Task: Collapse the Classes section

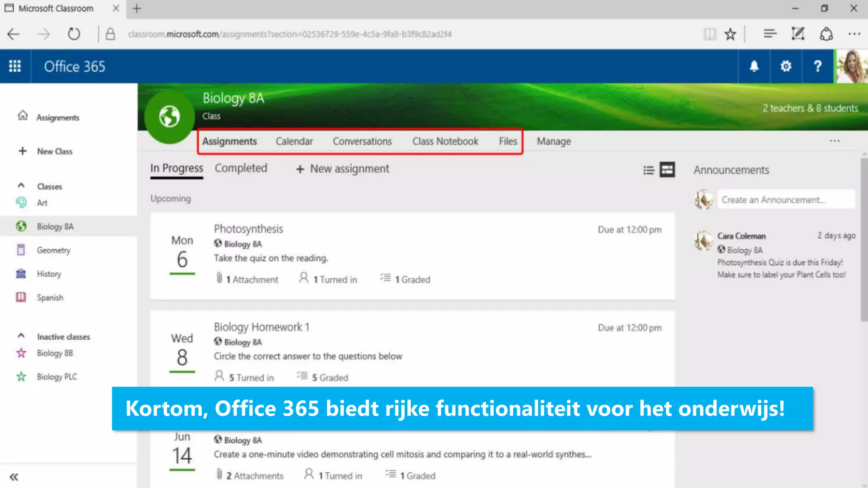Action: [x=21, y=186]
